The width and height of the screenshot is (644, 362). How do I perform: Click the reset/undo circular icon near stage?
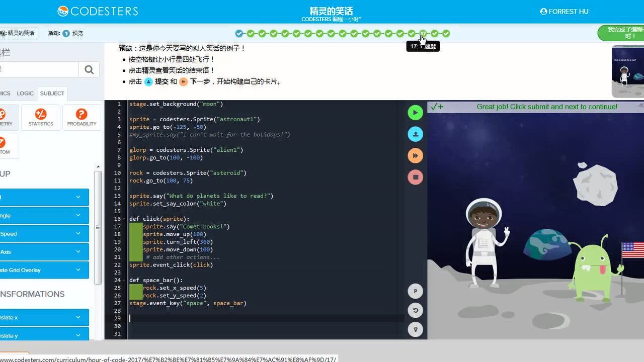point(415,310)
